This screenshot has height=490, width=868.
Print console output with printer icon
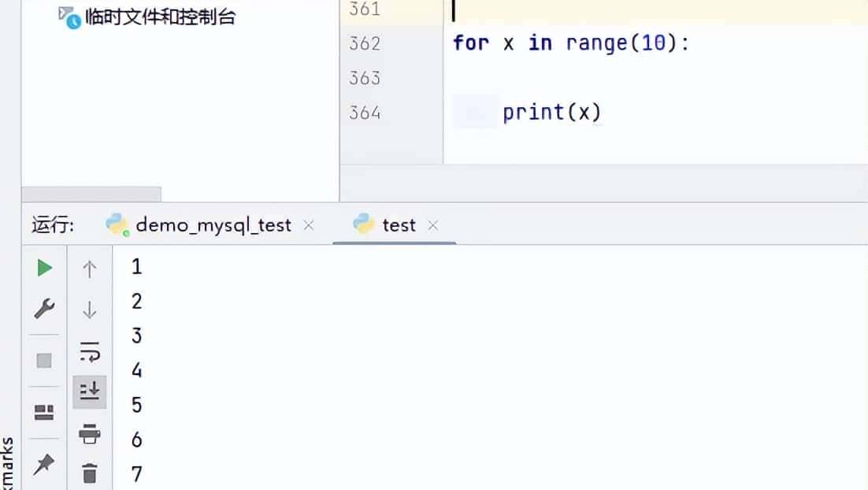[x=90, y=432]
